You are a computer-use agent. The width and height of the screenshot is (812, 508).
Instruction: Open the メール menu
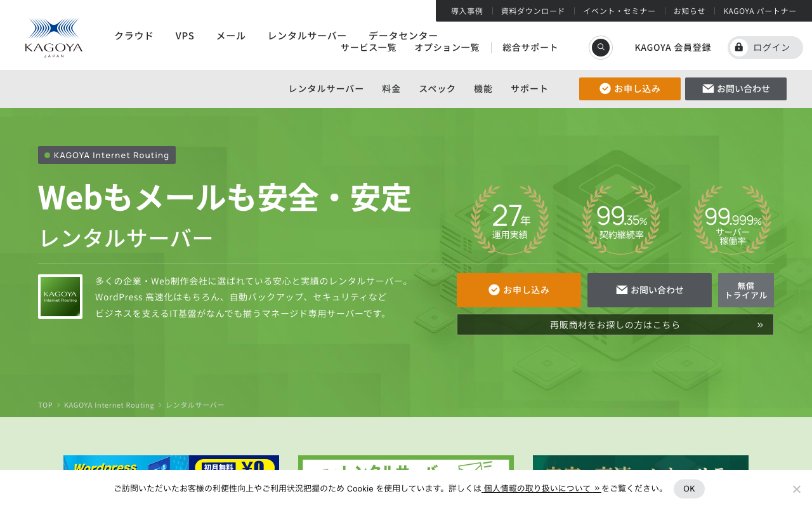[231, 36]
